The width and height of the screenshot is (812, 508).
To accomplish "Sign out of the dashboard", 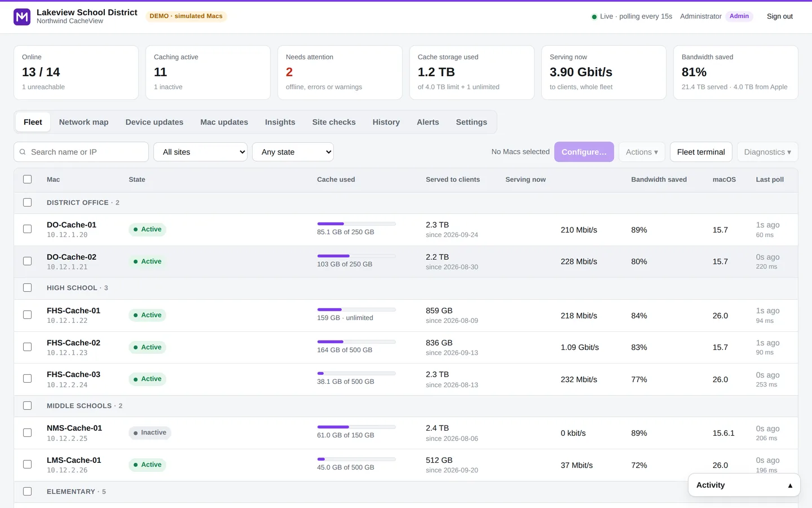I will (x=780, y=16).
